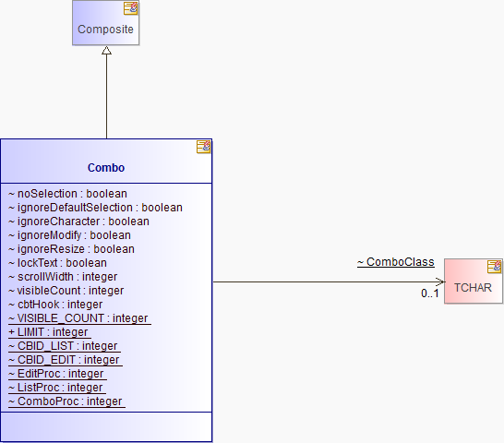This screenshot has height=443, width=504.
Task: Select the ignoreDefaultSelection : boolean attribute
Action: click(95, 208)
